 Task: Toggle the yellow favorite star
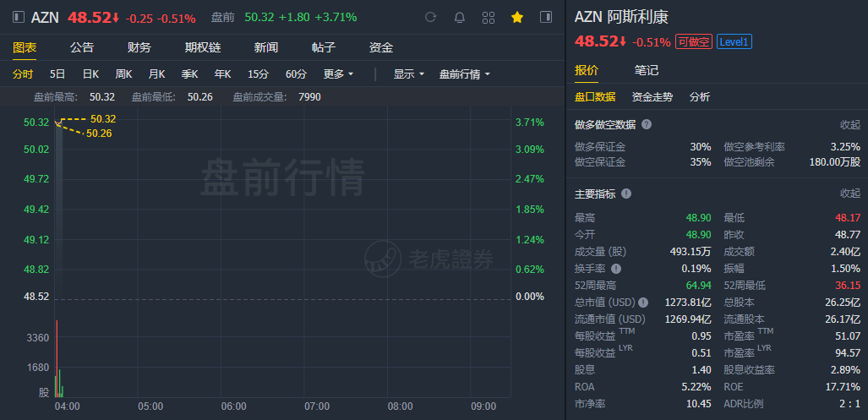517,17
